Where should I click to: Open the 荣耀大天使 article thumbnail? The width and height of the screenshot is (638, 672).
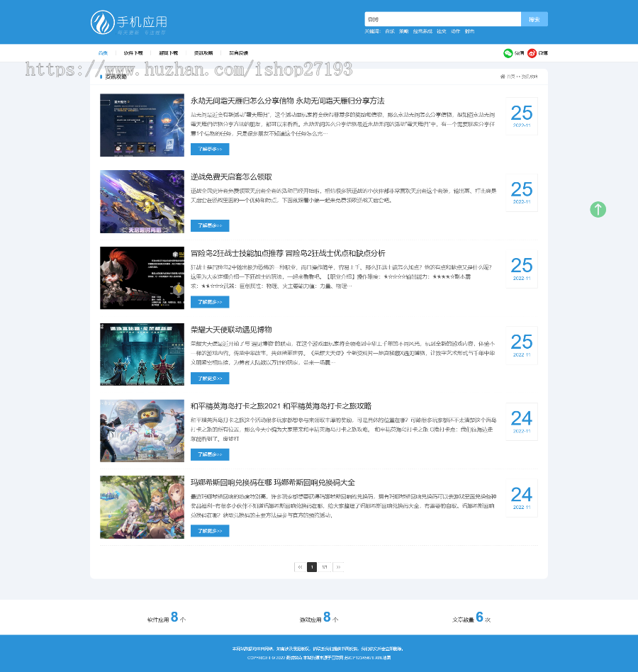click(142, 354)
